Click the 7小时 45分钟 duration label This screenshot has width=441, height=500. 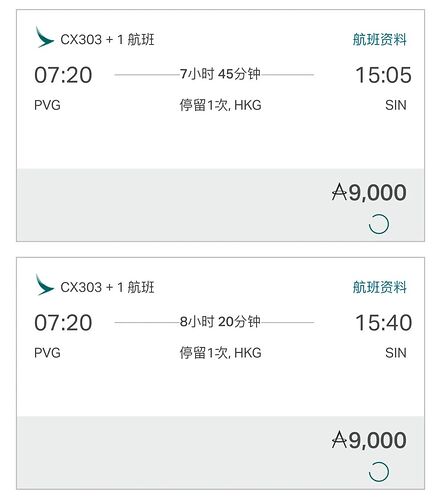220,74
